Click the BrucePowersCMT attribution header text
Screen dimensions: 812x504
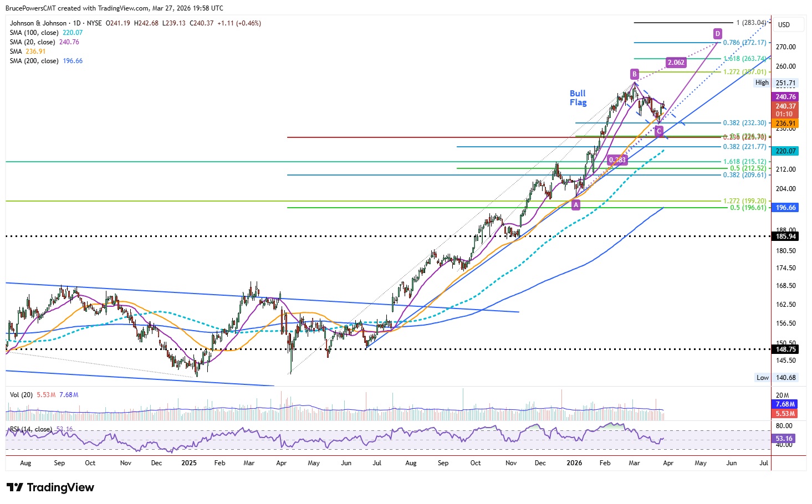[x=114, y=8]
